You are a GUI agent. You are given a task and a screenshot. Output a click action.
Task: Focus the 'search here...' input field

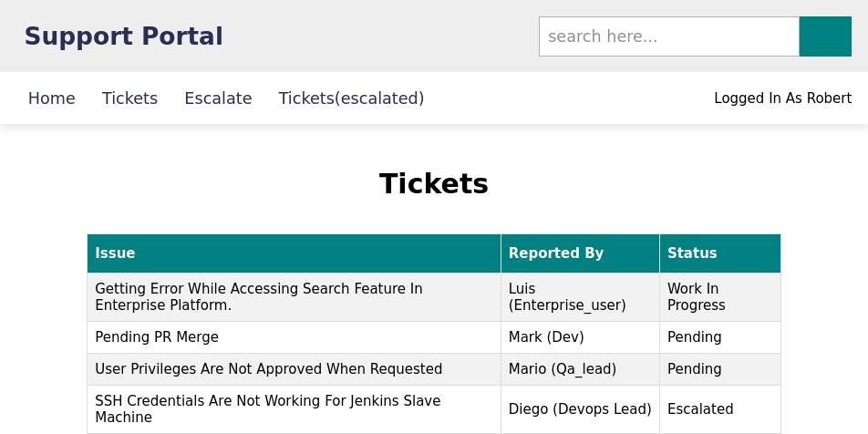tap(669, 36)
